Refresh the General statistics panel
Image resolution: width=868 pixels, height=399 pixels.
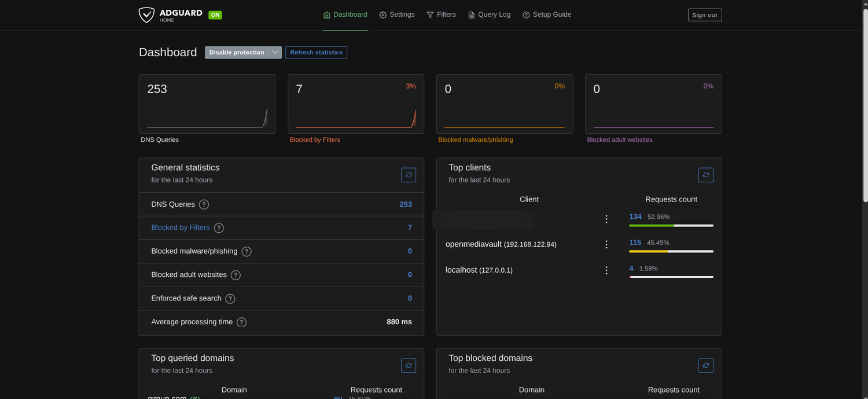click(x=409, y=175)
